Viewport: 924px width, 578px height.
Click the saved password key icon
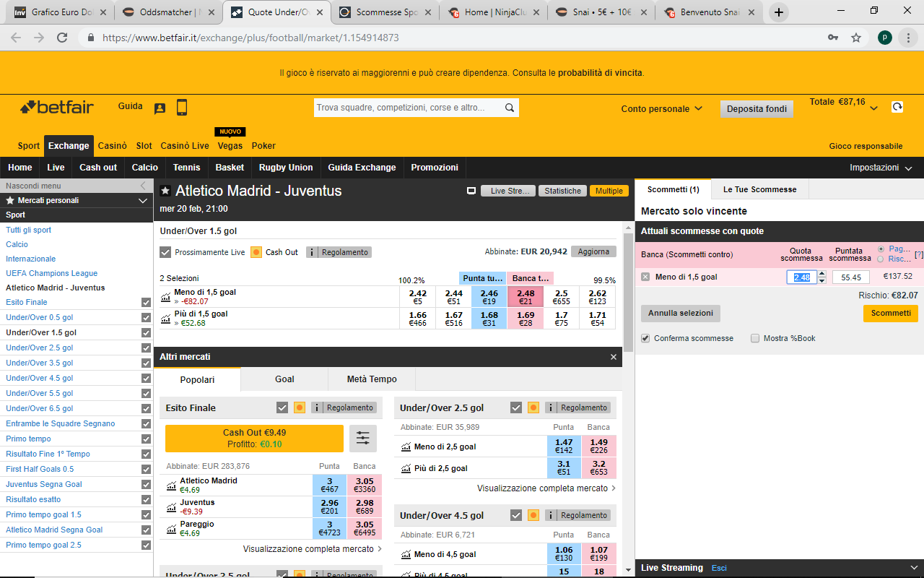833,38
